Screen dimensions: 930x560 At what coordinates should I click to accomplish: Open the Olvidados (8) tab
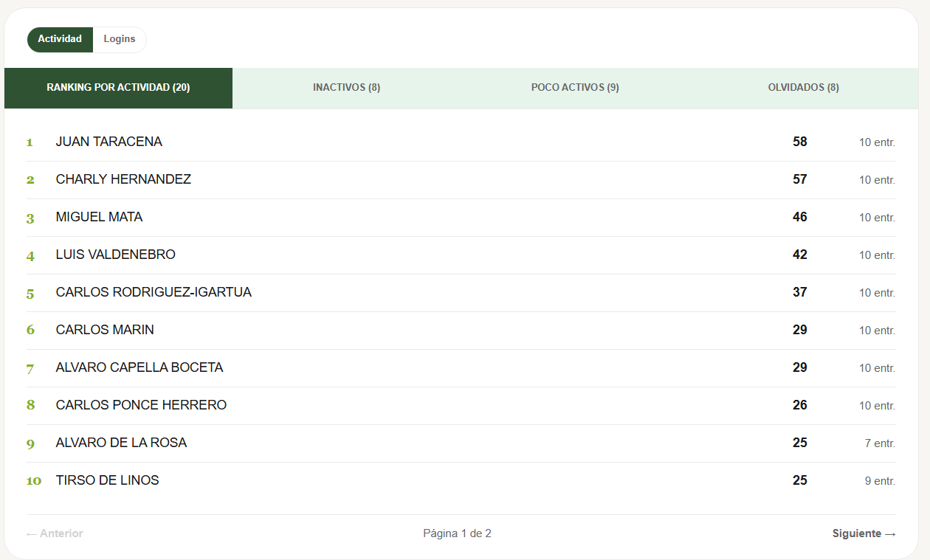[803, 88]
